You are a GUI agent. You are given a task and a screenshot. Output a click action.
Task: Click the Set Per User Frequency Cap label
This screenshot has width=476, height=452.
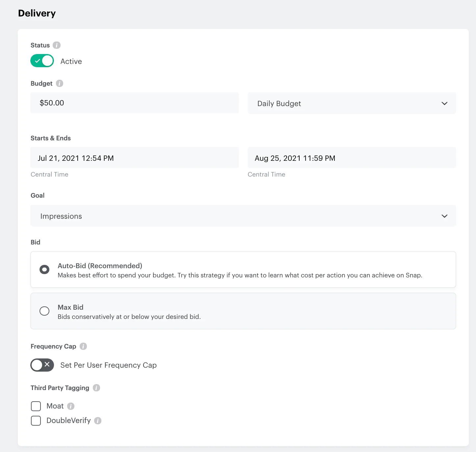108,365
